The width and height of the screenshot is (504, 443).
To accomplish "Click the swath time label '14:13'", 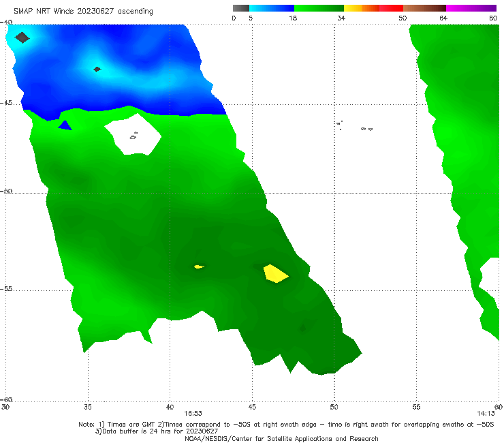I will (486, 414).
